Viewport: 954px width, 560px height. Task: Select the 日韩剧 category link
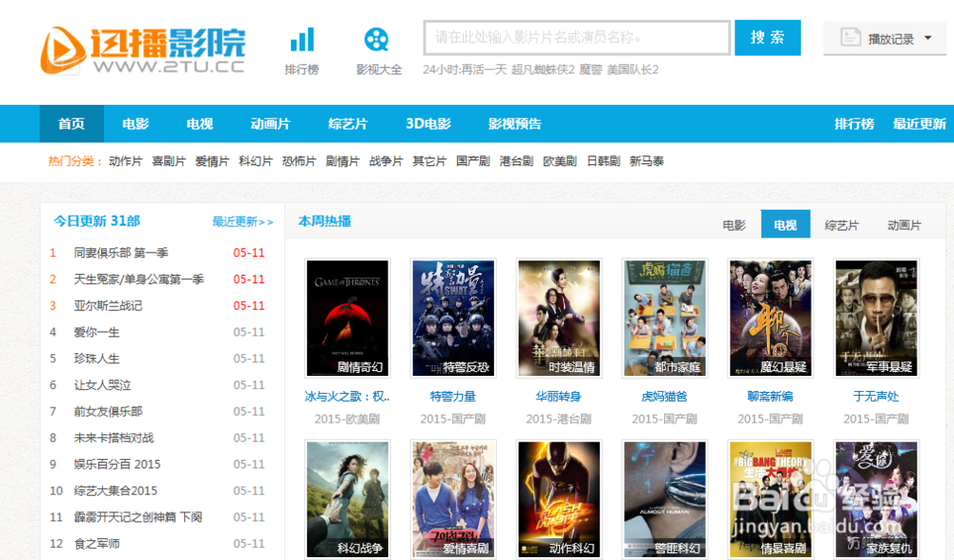click(x=603, y=161)
